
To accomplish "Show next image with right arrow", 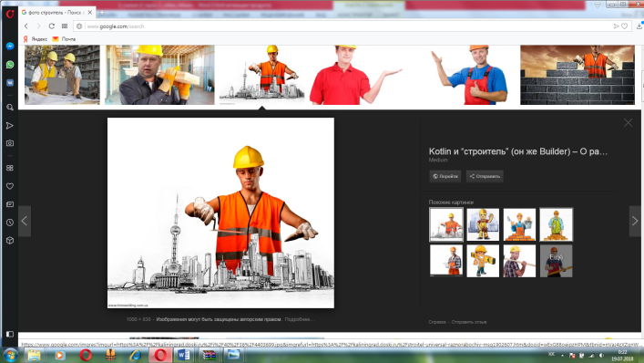I will [635, 221].
